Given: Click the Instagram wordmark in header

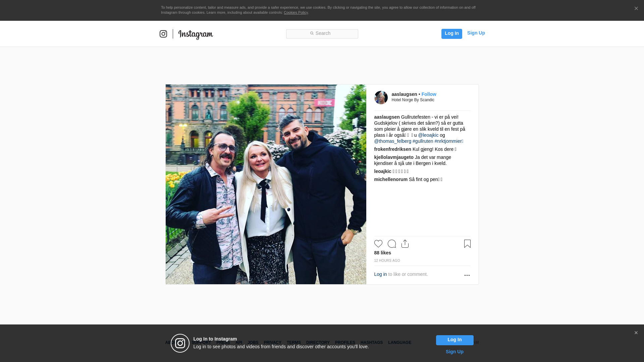Looking at the screenshot, I should tap(196, 35).
